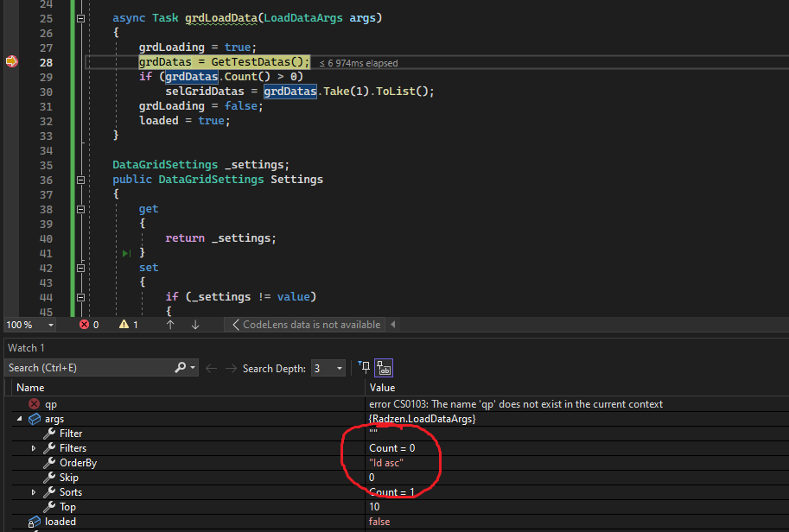The image size is (789, 532).
Task: Click the breakpoint arrow on line 28
Action: click(11, 62)
